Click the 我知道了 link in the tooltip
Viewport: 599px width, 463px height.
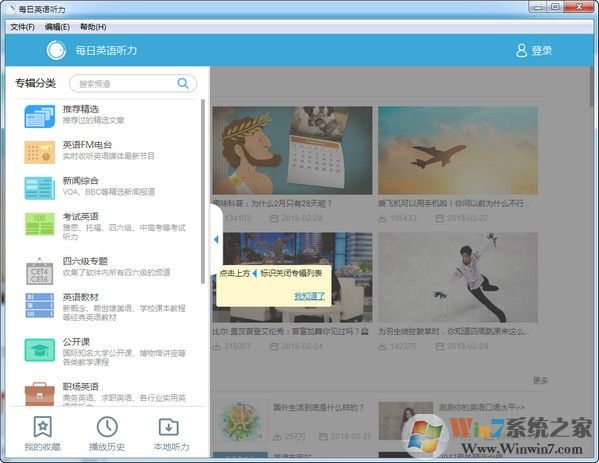coord(309,296)
